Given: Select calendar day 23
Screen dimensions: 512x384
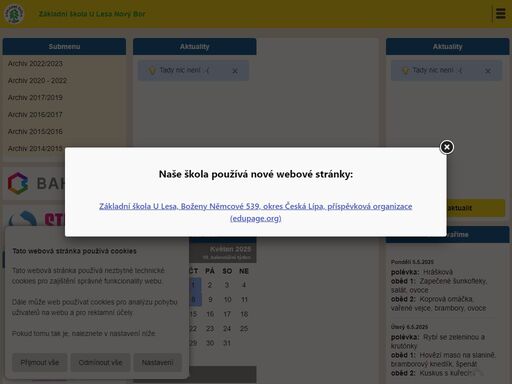Looking at the screenshot, I should pyautogui.click(x=210, y=328).
